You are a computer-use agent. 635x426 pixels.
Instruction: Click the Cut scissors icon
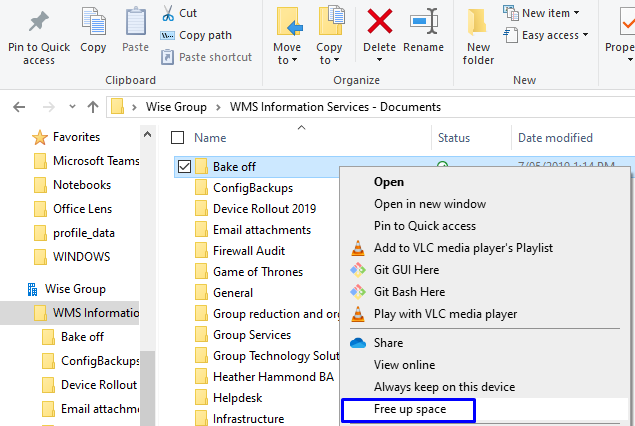coord(168,13)
